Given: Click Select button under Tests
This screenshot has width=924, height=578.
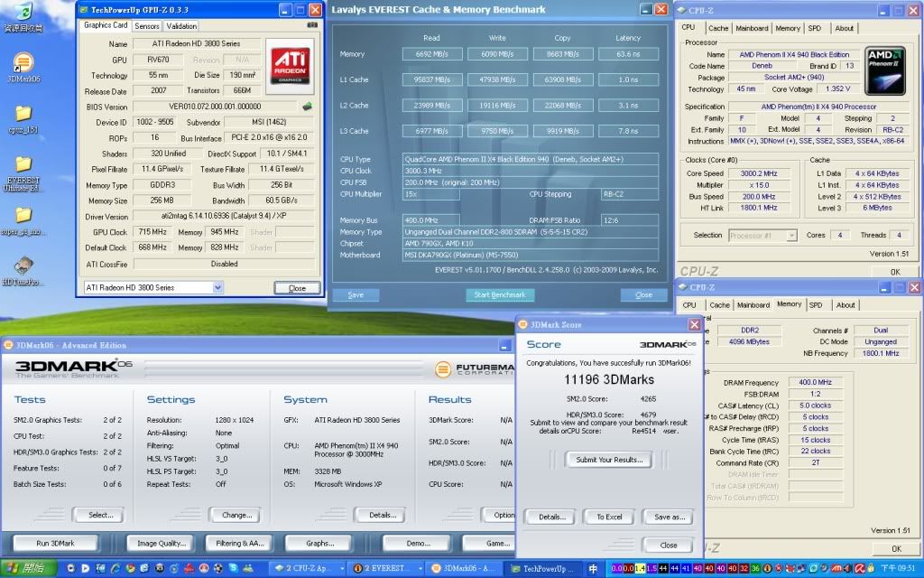Looking at the screenshot, I should coord(100,515).
